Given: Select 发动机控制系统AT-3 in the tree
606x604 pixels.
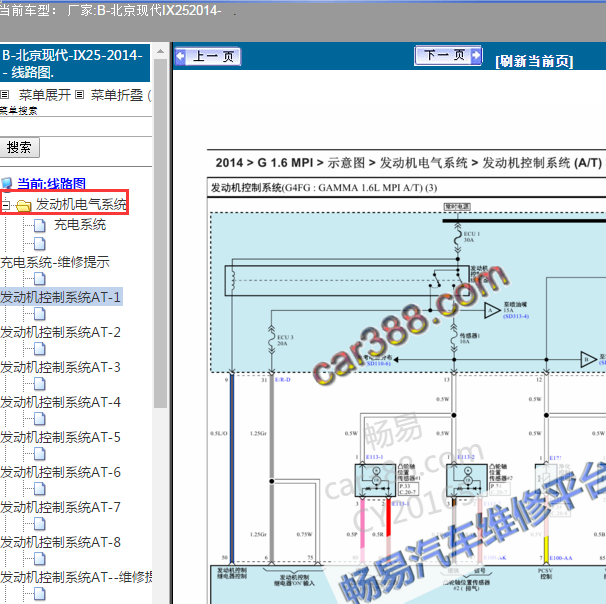Looking at the screenshot, I should coord(60,367).
